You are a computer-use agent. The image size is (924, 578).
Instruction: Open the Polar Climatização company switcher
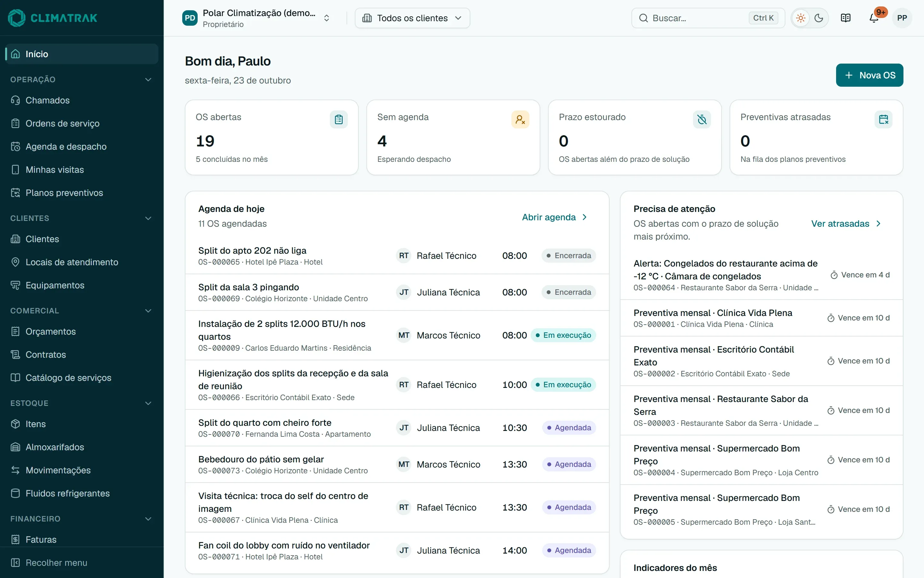(256, 18)
